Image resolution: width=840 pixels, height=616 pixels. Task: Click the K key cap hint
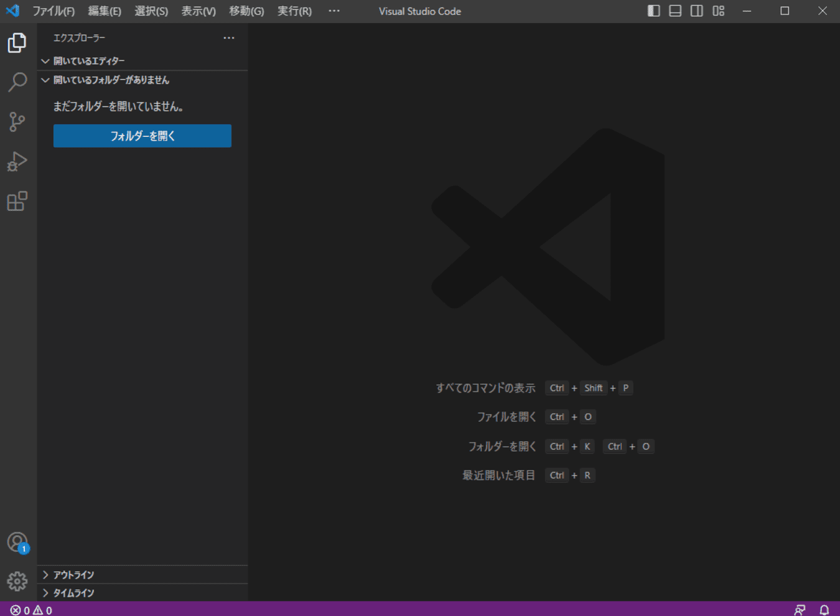[x=587, y=447]
